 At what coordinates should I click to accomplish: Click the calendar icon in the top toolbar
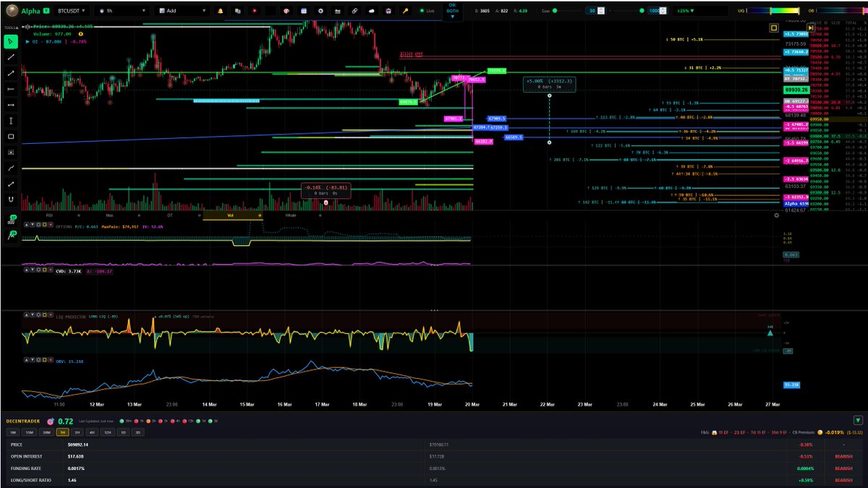304,11
